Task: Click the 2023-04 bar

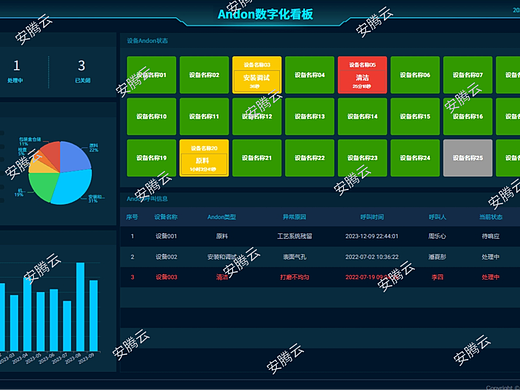Action: coord(27,314)
